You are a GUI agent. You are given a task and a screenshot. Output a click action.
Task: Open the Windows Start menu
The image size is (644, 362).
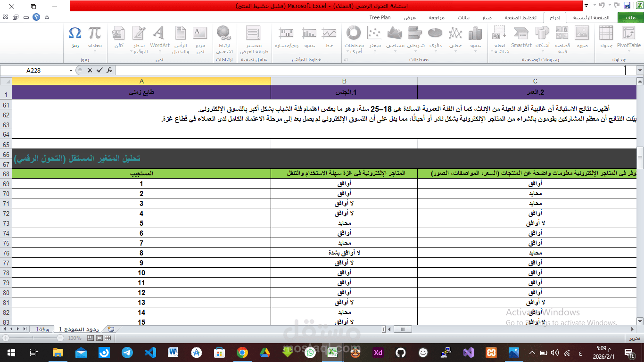pyautogui.click(x=11, y=353)
